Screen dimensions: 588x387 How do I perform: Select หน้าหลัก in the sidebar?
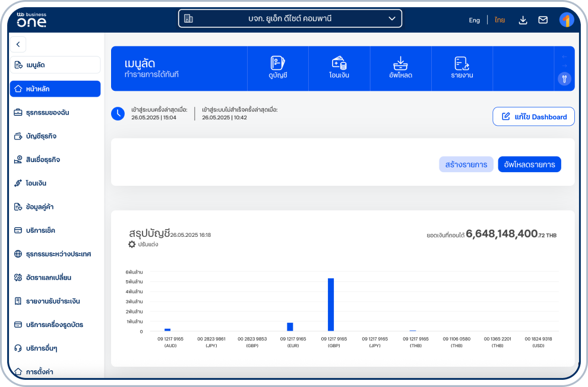coord(55,89)
